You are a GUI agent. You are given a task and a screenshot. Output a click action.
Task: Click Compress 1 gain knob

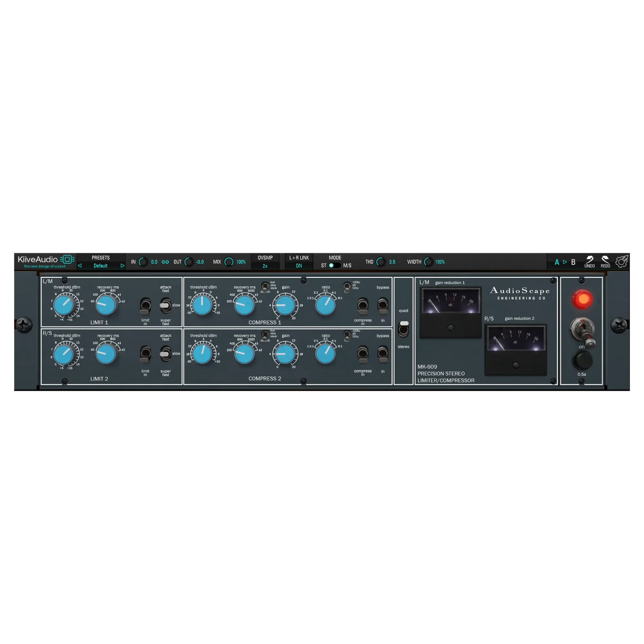coord(285,305)
